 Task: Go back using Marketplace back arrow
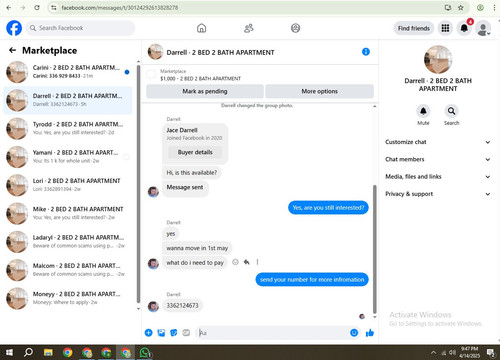pyautogui.click(x=12, y=50)
